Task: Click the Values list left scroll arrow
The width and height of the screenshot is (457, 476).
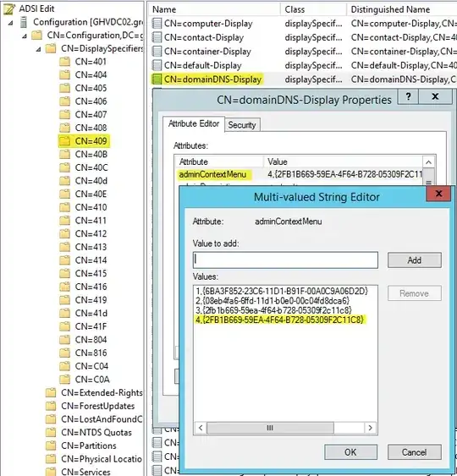Action: click(x=201, y=428)
